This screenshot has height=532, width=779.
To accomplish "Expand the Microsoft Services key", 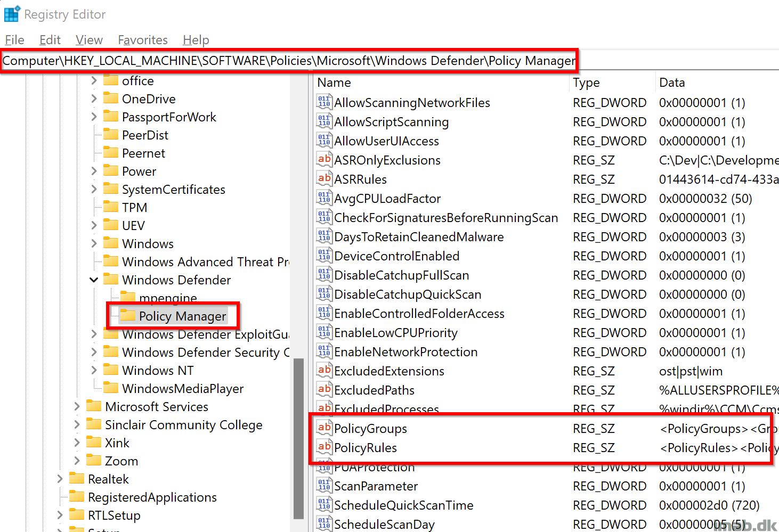I will pos(77,406).
